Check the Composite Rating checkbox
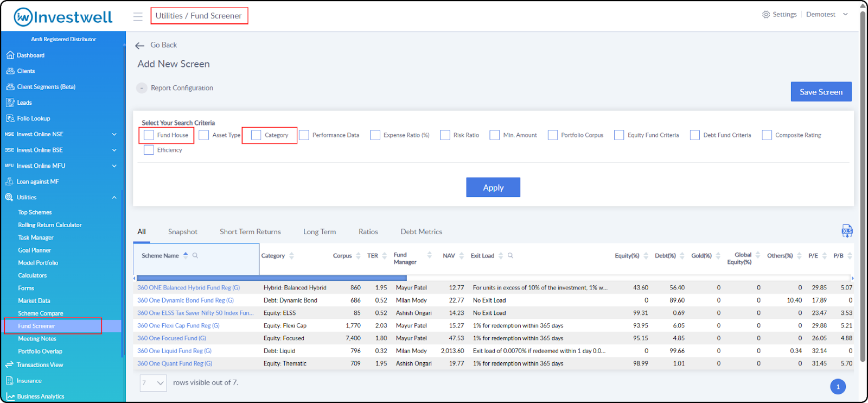868x403 pixels. pos(767,135)
